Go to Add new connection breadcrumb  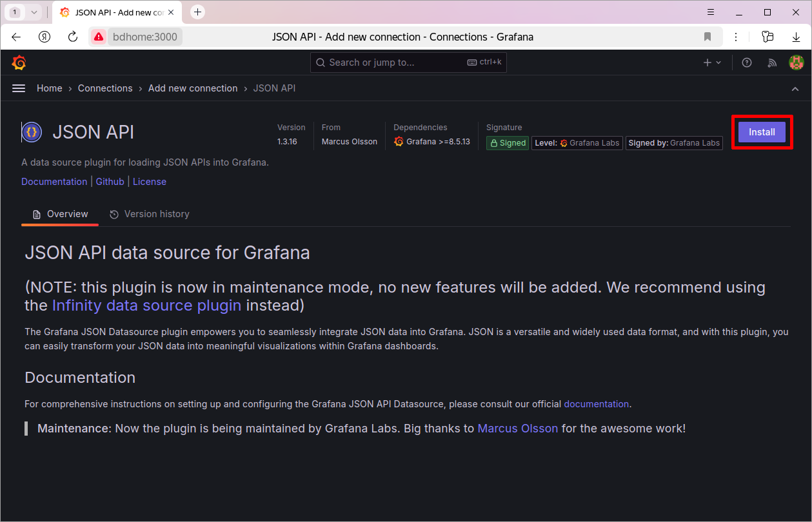click(x=193, y=88)
